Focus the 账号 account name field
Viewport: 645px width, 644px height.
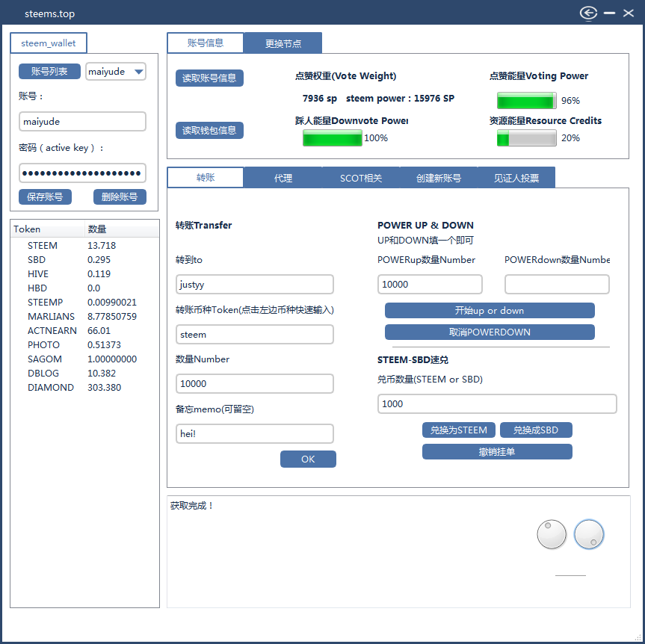pyautogui.click(x=83, y=122)
